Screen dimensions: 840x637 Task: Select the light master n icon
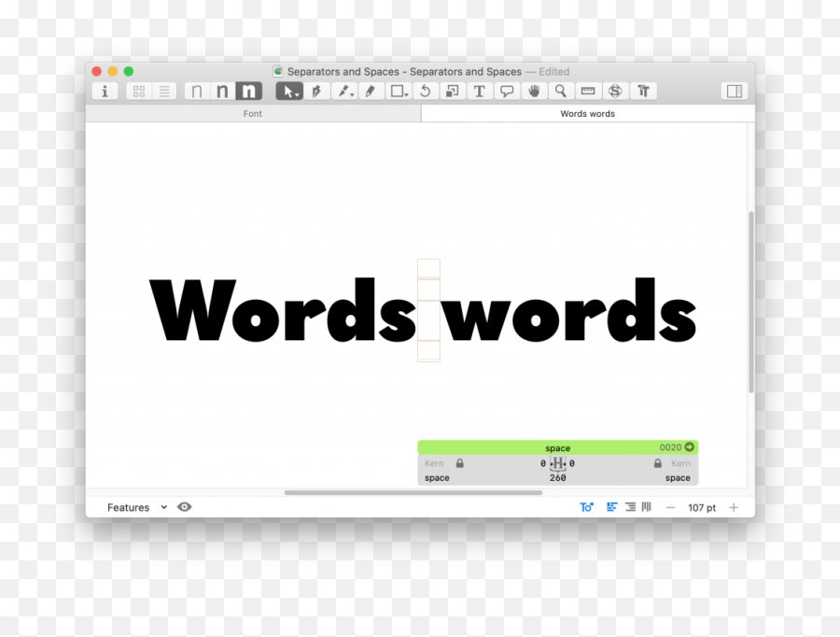(x=197, y=92)
